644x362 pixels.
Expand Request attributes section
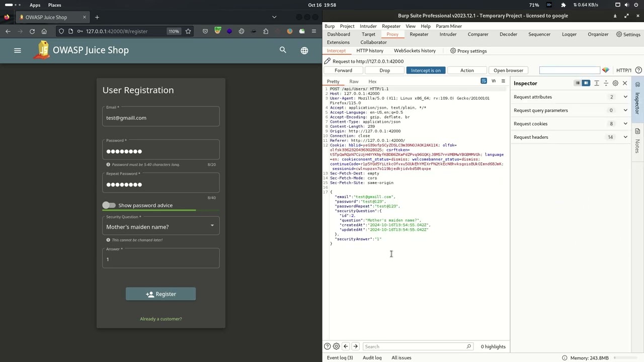571,97
